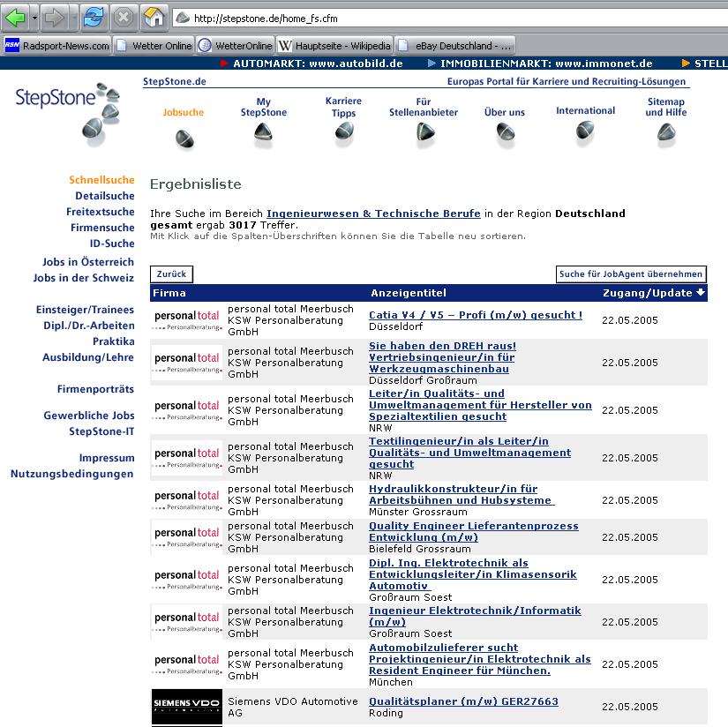
Task: Click Suche für JobAgent übernehmen button
Action: coord(631,274)
